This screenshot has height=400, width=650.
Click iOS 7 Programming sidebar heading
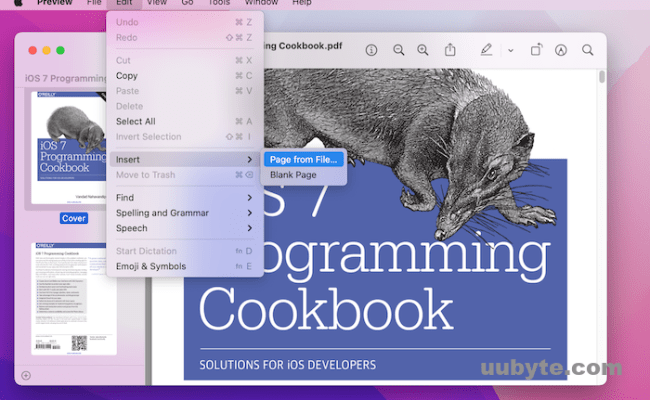tap(65, 78)
